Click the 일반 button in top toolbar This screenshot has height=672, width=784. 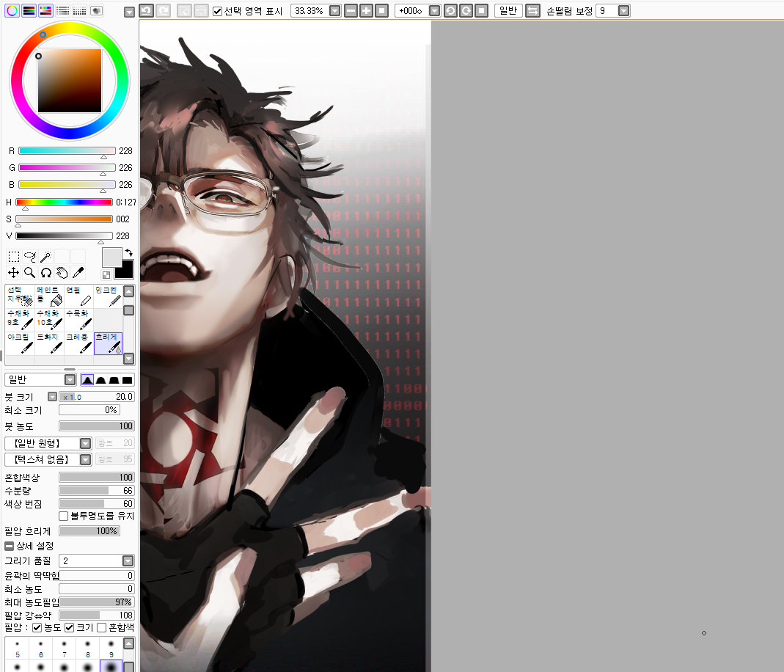coord(508,11)
